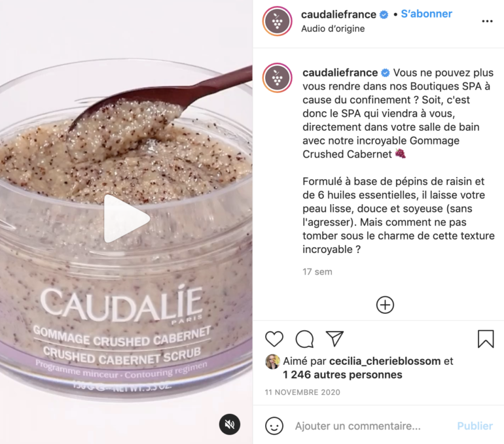Viewport: 504px width, 444px height.
Task: Unmute the video sound icon
Action: (230, 424)
